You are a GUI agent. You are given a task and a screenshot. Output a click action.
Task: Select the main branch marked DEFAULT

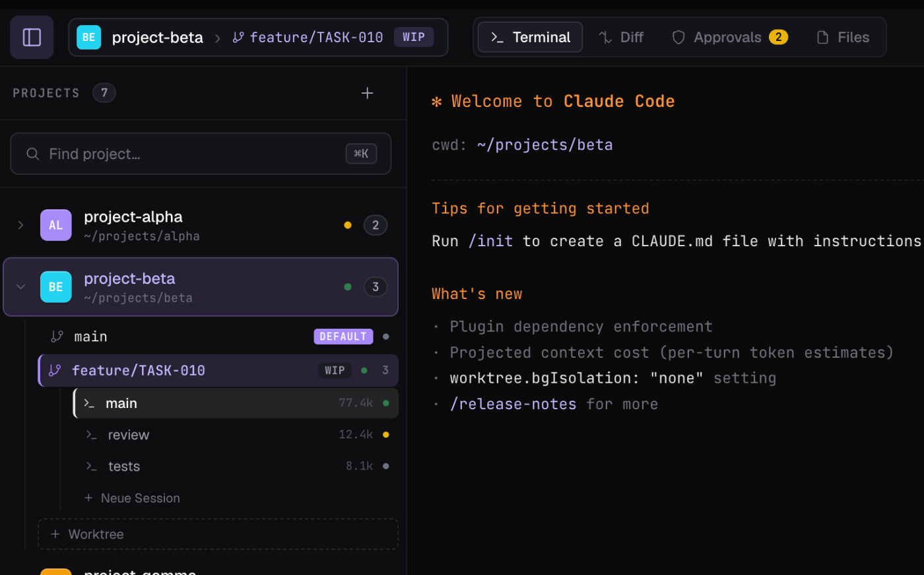pos(218,337)
